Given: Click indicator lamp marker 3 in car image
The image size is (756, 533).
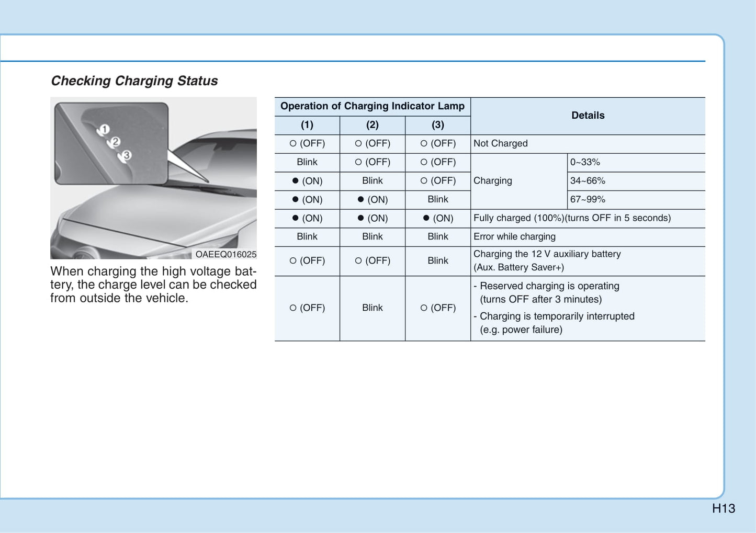Looking at the screenshot, I should 127,155.
